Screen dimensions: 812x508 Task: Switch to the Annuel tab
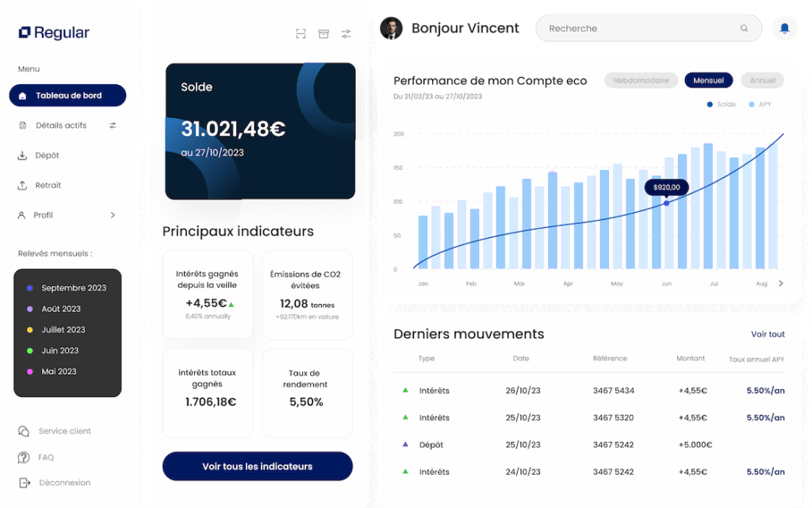(762, 80)
